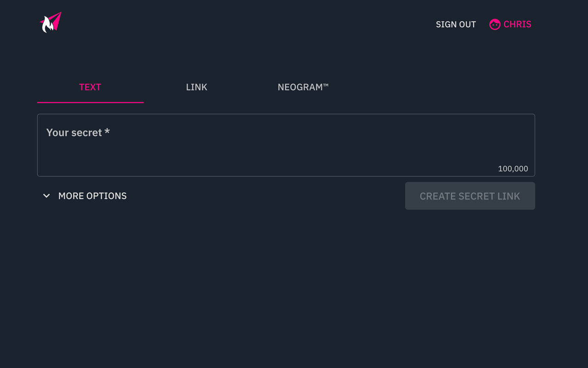Viewport: 588px width, 368px height.
Task: Click the asterisk after Your secret
Action: pyautogui.click(x=107, y=132)
